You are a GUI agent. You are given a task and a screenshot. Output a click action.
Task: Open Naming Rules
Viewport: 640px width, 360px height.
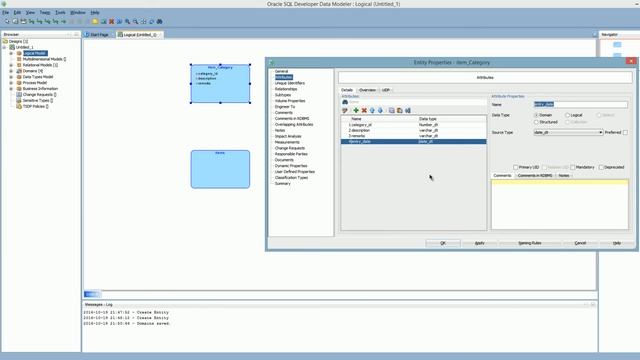click(529, 243)
